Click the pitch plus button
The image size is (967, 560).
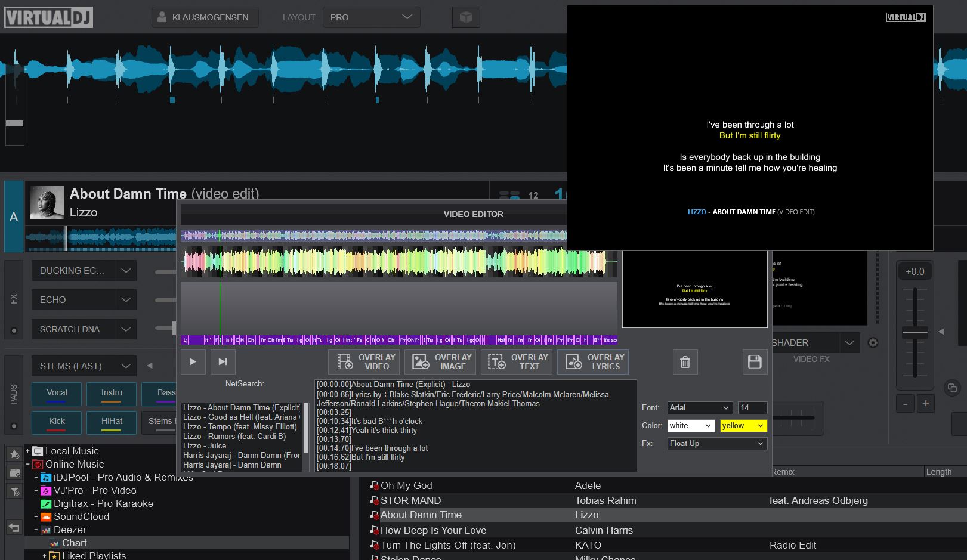[x=926, y=404]
